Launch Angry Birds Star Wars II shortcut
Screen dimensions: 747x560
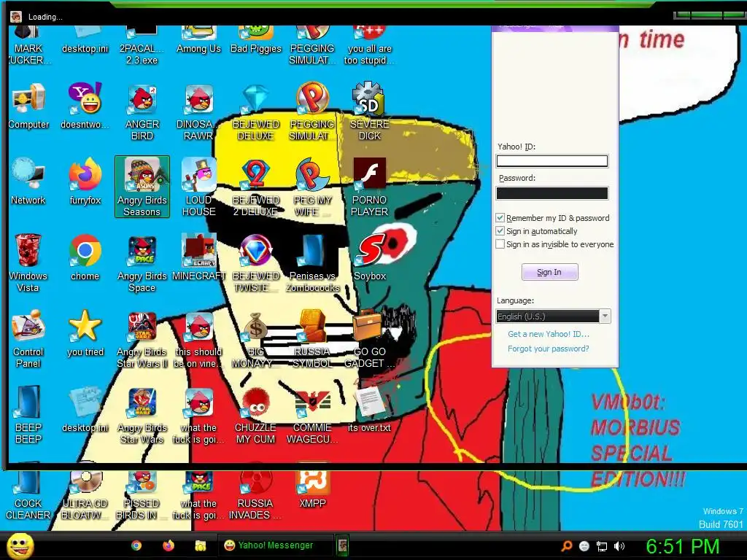(x=142, y=338)
